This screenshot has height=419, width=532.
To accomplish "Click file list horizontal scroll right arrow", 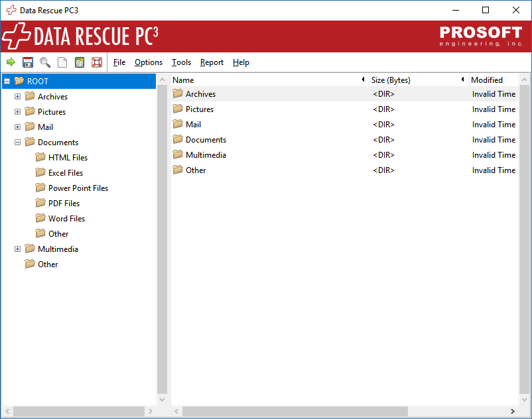I will pyautogui.click(x=513, y=411).
